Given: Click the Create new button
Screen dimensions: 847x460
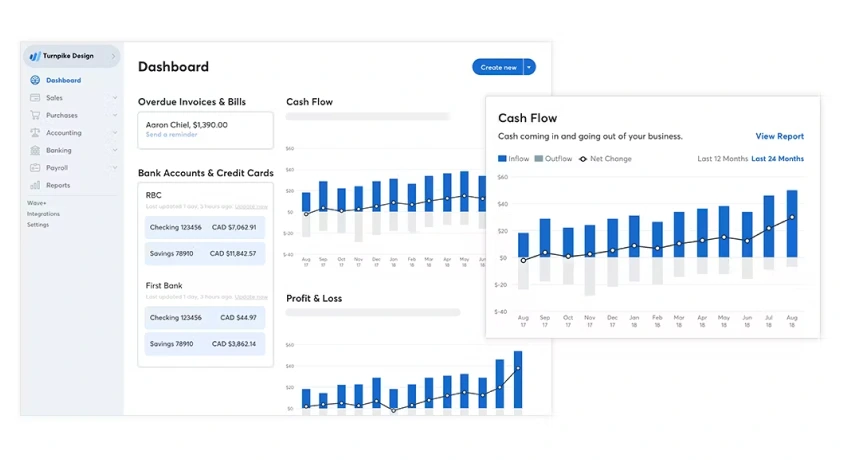Looking at the screenshot, I should [x=498, y=67].
